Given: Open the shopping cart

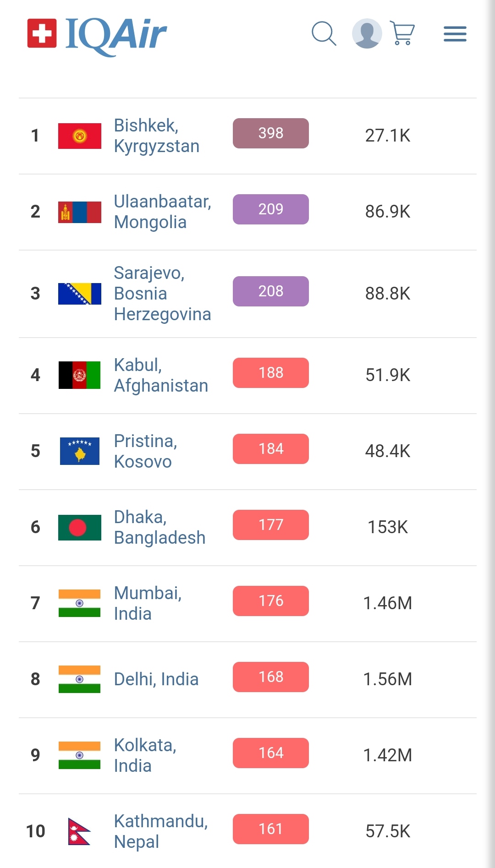Looking at the screenshot, I should pos(402,33).
